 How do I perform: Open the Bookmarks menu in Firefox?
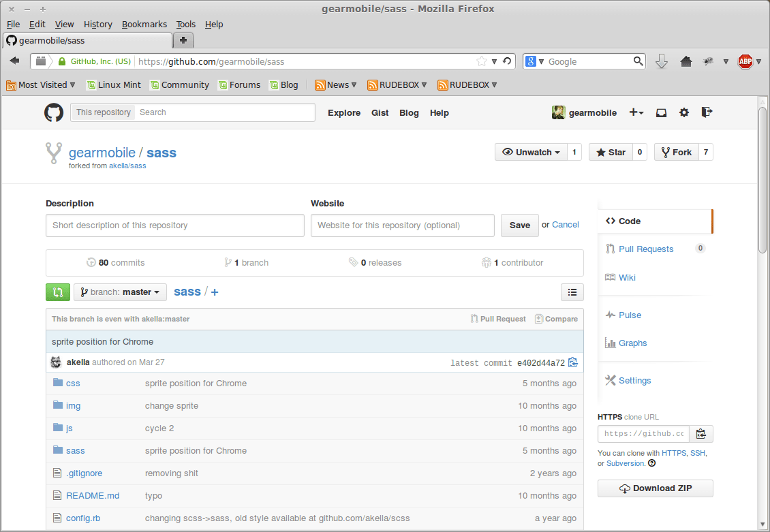tap(144, 24)
